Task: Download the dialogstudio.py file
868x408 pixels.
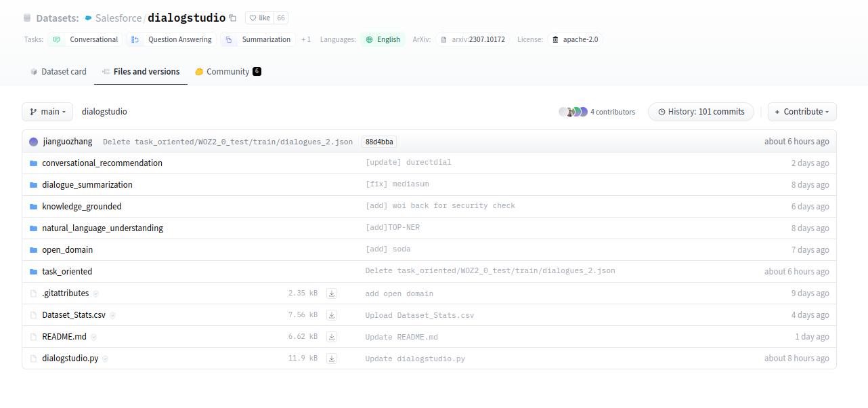Action: [331, 359]
